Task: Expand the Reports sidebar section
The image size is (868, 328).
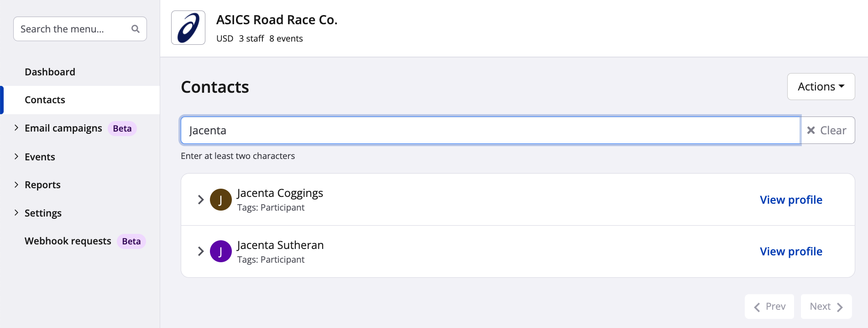Action: 16,185
